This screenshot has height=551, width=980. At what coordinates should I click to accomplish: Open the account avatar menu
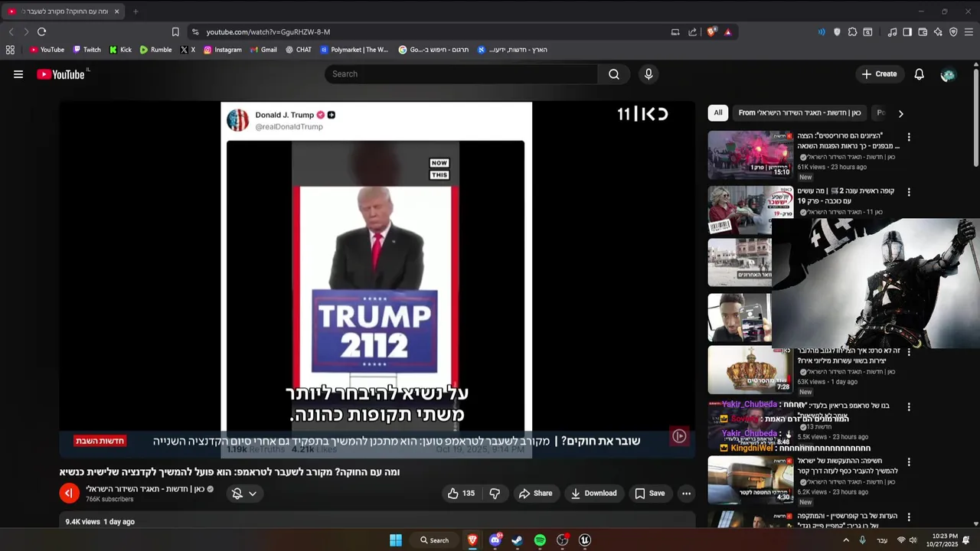tap(948, 74)
